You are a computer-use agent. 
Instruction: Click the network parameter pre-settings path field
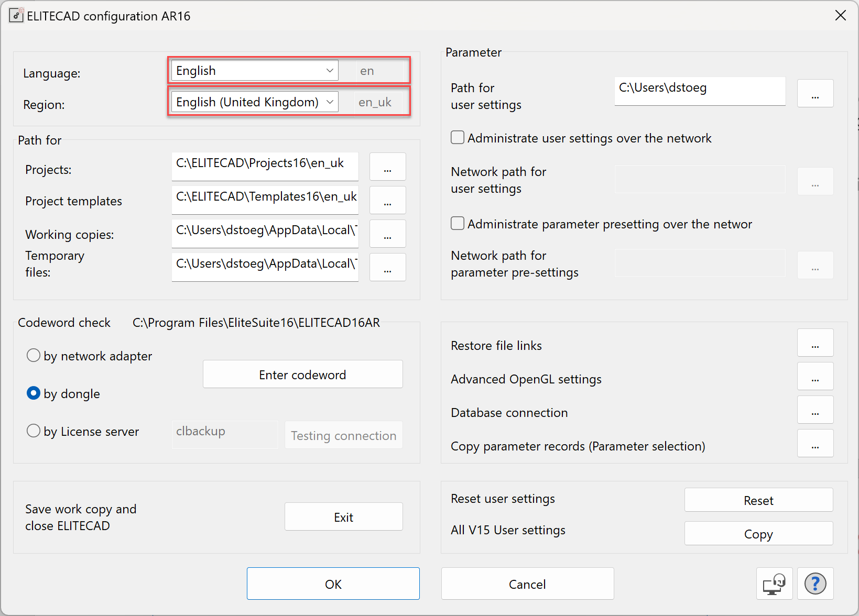pos(700,263)
